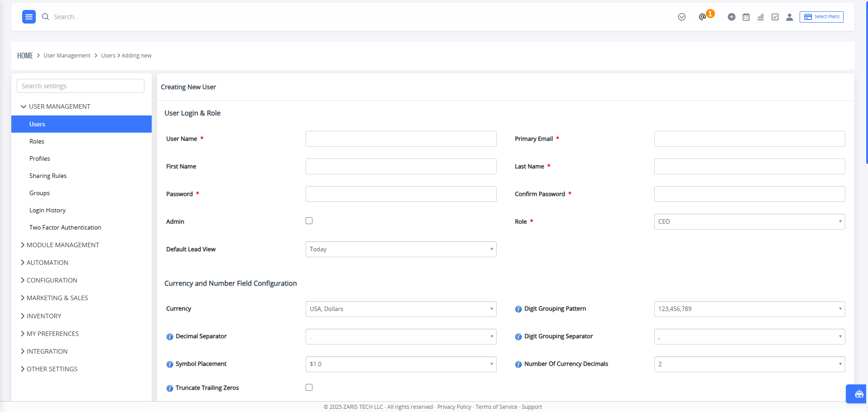Open the user profile icon
The width and height of the screenshot is (868, 412).
(790, 17)
